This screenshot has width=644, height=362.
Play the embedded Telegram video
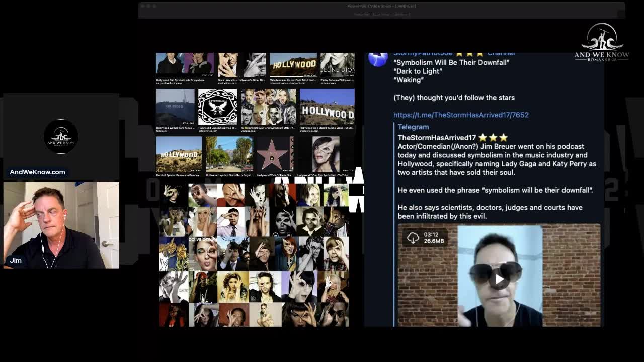click(499, 279)
